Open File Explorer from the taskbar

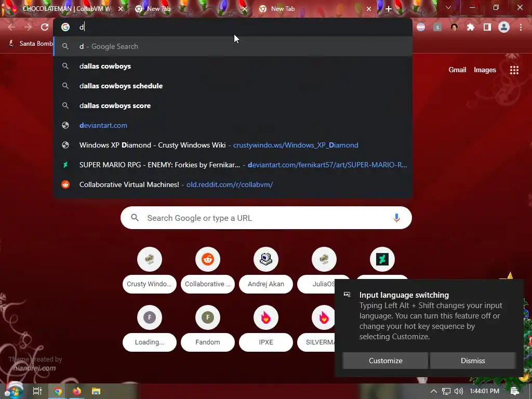(x=96, y=391)
